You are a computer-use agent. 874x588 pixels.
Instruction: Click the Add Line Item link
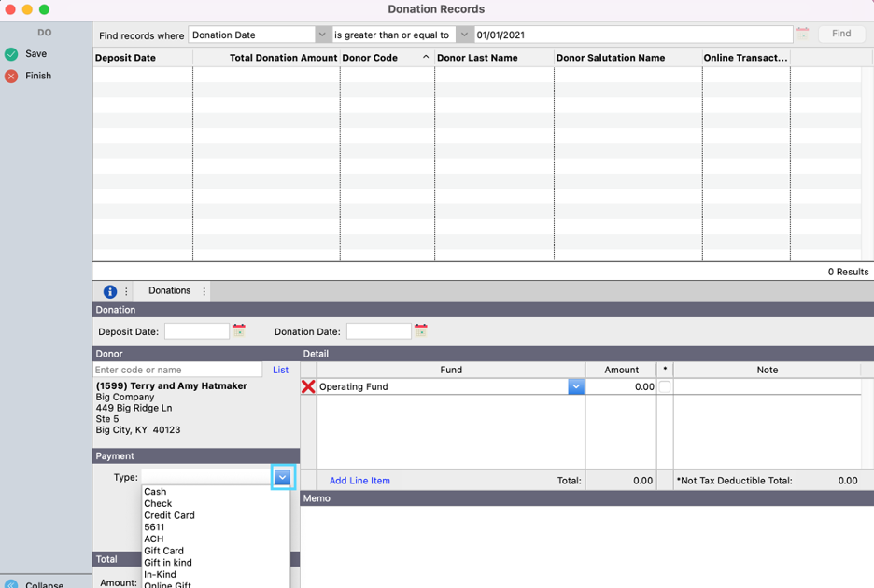tap(359, 481)
